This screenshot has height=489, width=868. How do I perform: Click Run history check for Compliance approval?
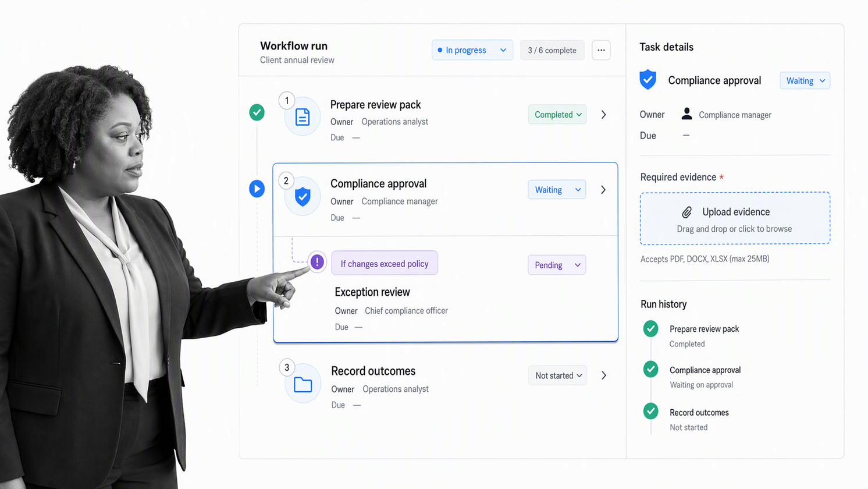651,369
